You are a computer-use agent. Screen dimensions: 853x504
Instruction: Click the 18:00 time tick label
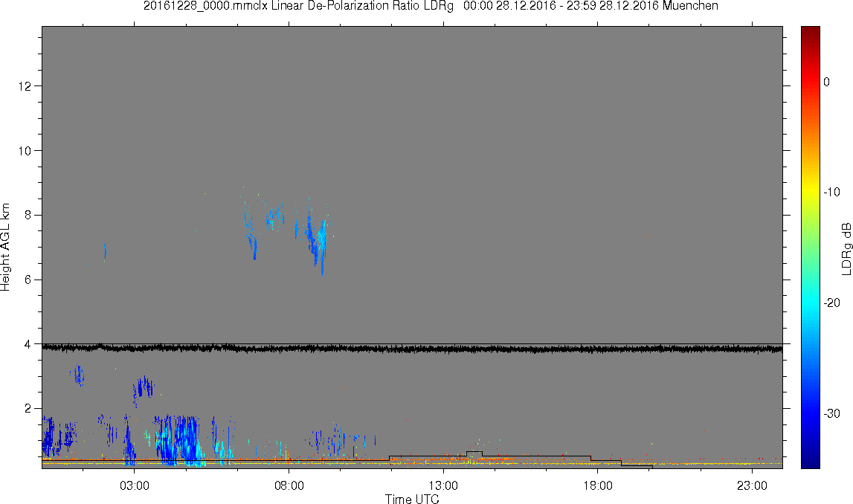point(598,485)
